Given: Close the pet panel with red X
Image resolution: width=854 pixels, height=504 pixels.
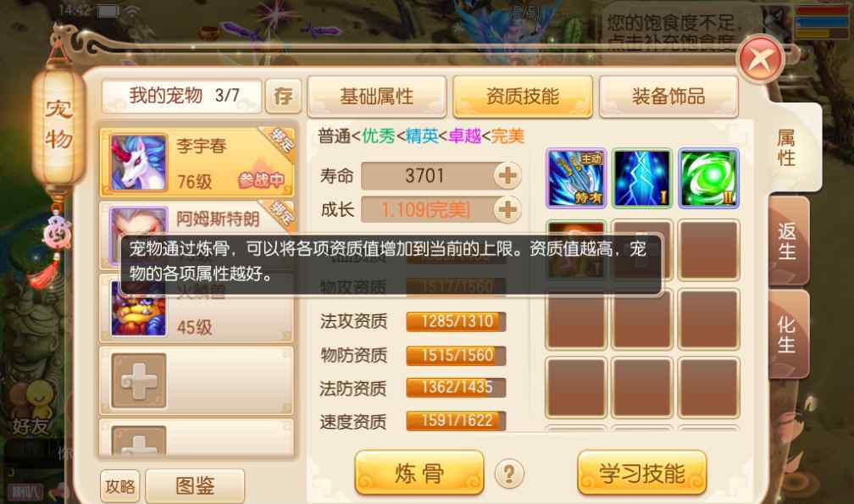Looking at the screenshot, I should 761,58.
